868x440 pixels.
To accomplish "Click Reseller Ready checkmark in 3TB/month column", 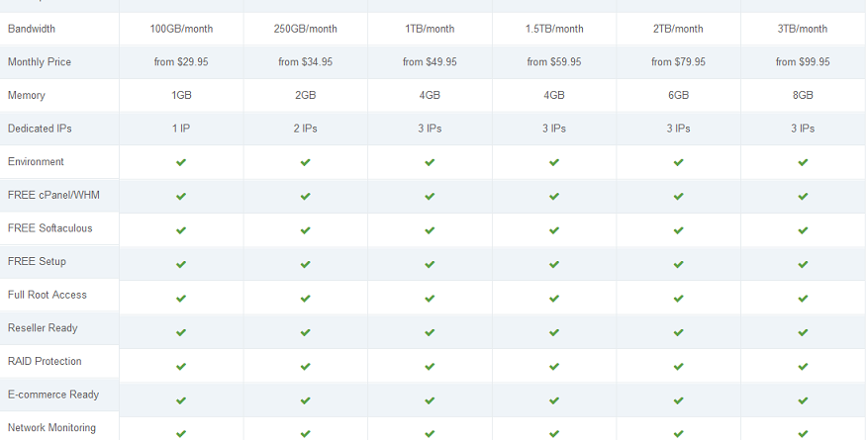I will click(x=803, y=333).
